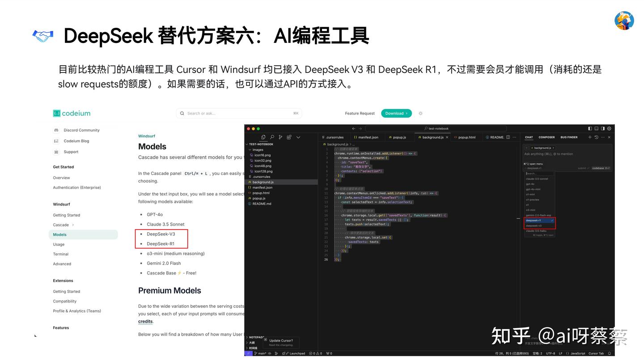This screenshot has width=644, height=363.
Task: Start a new chat with the plus icon
Action: [590, 137]
